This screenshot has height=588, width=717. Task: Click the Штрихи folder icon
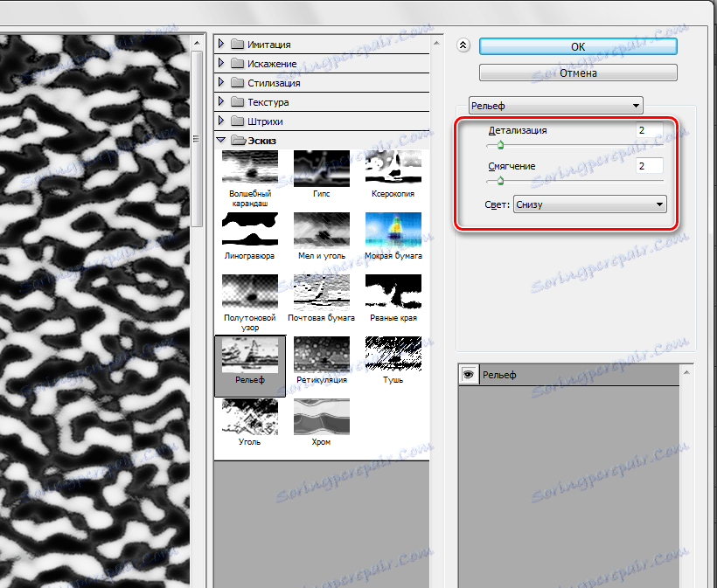pos(237,121)
